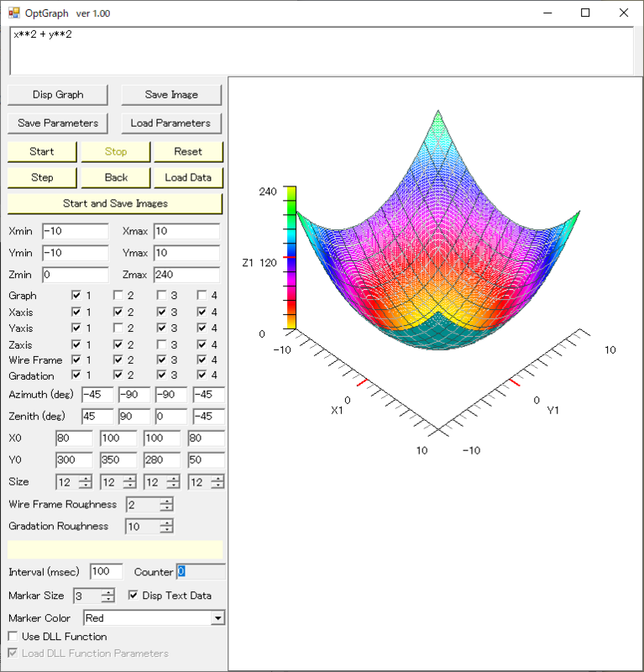Toggle Wire Frame 3 checkbox
The width and height of the screenshot is (644, 672).
[x=160, y=360]
